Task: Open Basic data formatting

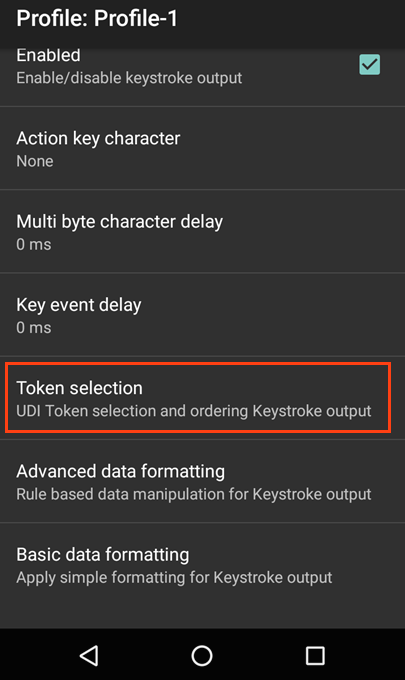Action: pos(202,565)
